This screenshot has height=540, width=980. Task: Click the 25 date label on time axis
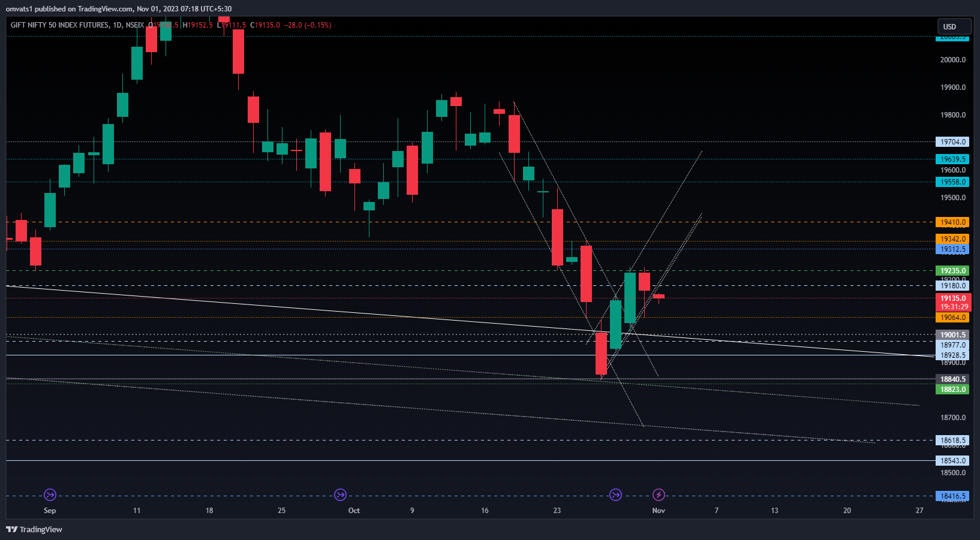pos(282,511)
